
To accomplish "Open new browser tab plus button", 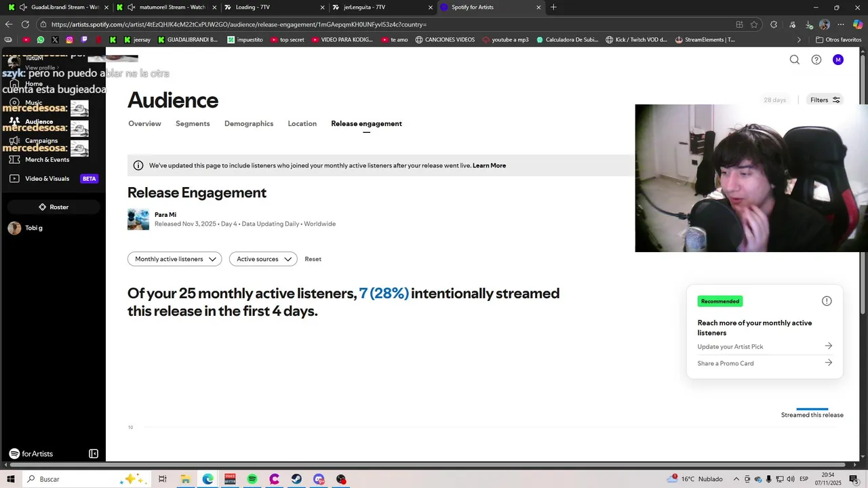I will (553, 7).
